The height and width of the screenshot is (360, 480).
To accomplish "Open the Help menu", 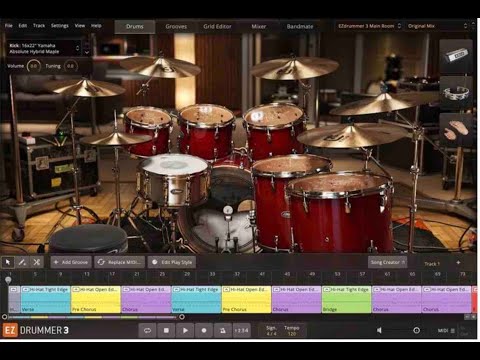I will (x=96, y=26).
